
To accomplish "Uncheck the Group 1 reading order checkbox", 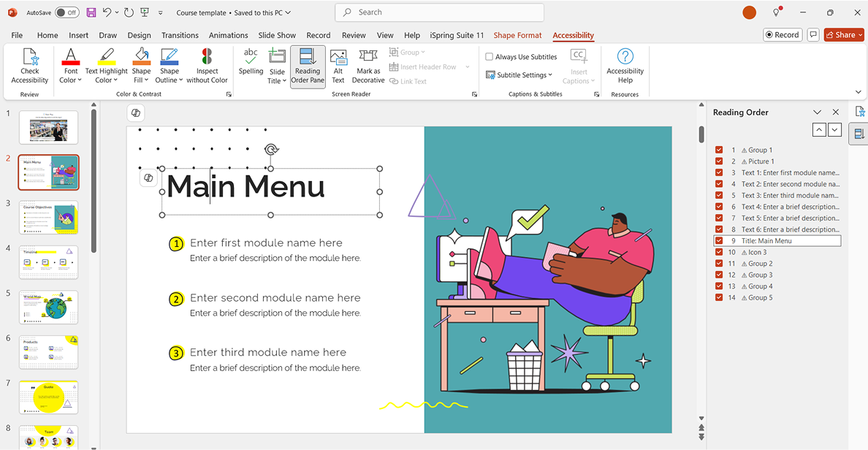I will pos(718,150).
